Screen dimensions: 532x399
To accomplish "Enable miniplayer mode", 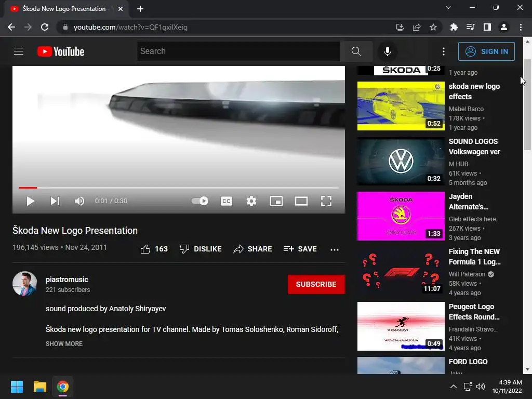I will (276, 201).
